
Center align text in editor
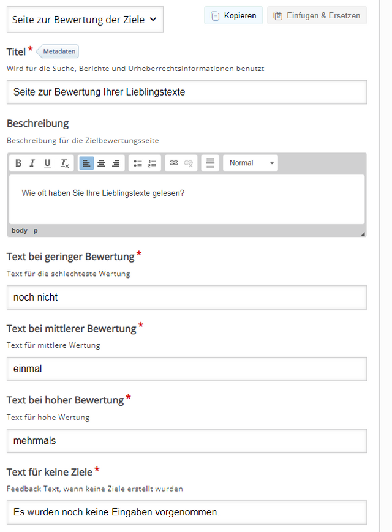tap(101, 163)
